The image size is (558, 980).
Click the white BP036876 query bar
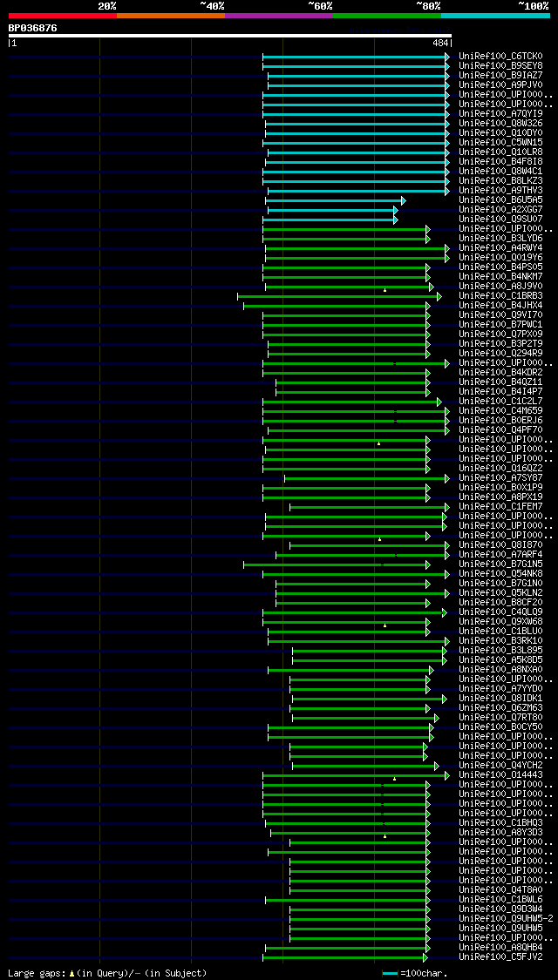click(229, 36)
